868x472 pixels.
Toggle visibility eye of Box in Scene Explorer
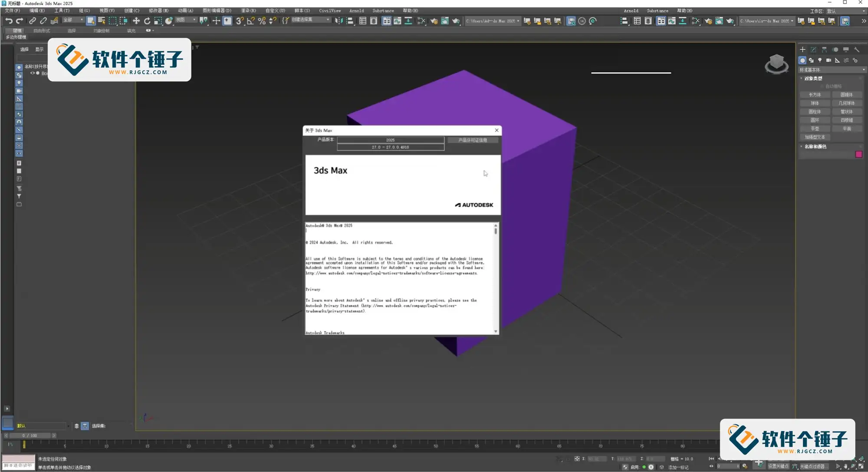32,73
